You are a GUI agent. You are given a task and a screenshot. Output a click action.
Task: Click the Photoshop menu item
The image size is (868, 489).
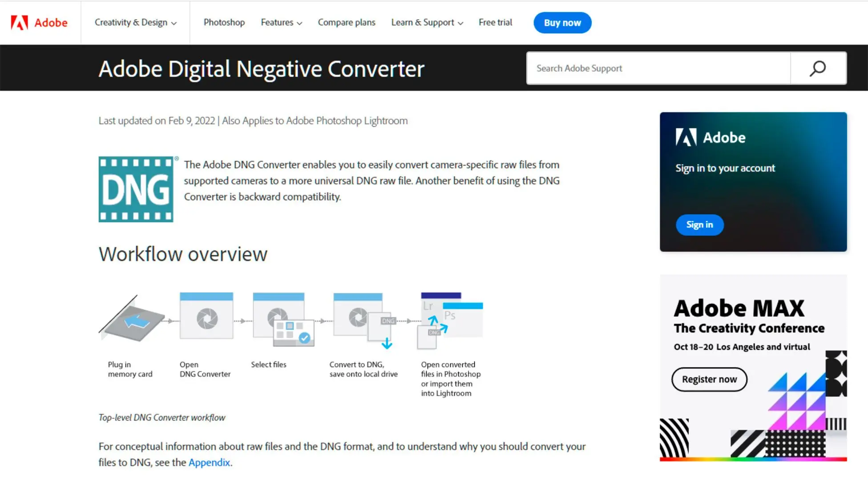pos(223,23)
